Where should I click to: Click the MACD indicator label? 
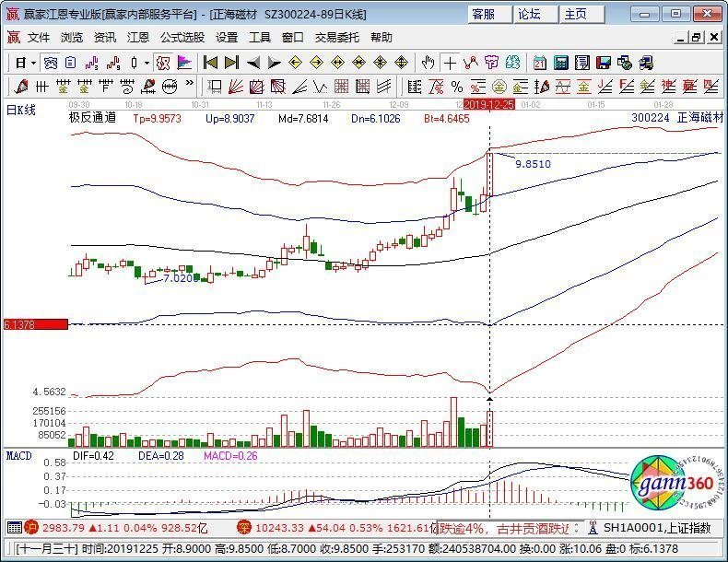[x=18, y=456]
